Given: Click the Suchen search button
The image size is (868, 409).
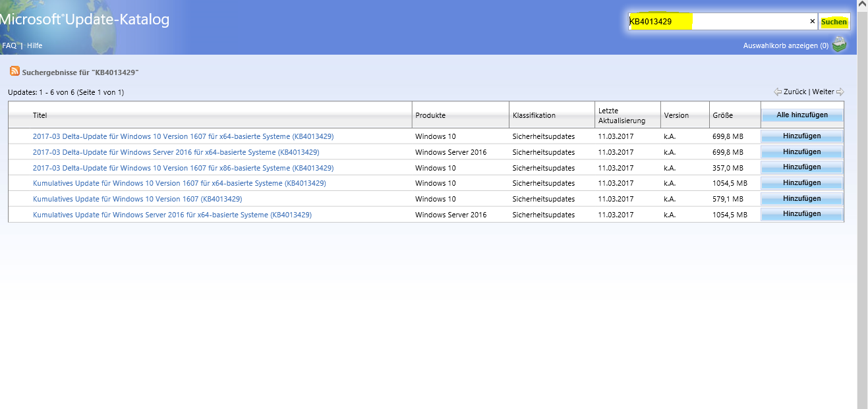Looking at the screenshot, I should pyautogui.click(x=834, y=22).
